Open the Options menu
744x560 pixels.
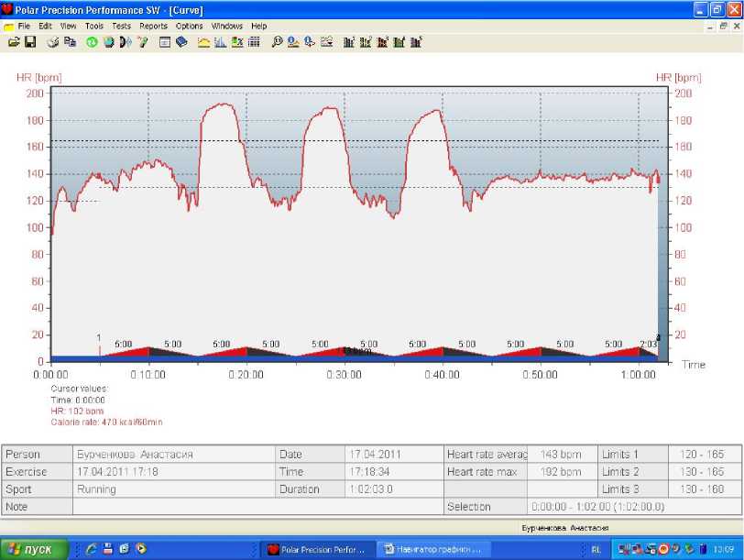pyautogui.click(x=189, y=27)
